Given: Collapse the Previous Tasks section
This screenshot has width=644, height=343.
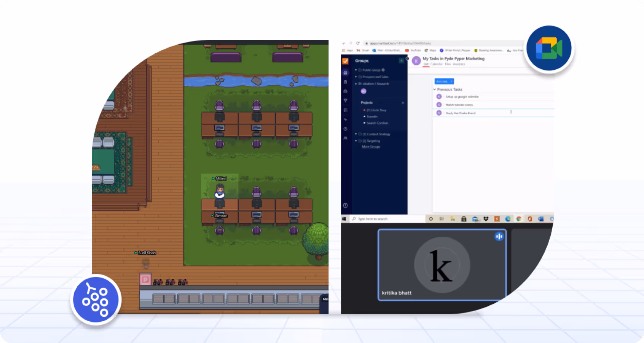Looking at the screenshot, I should click(x=435, y=89).
